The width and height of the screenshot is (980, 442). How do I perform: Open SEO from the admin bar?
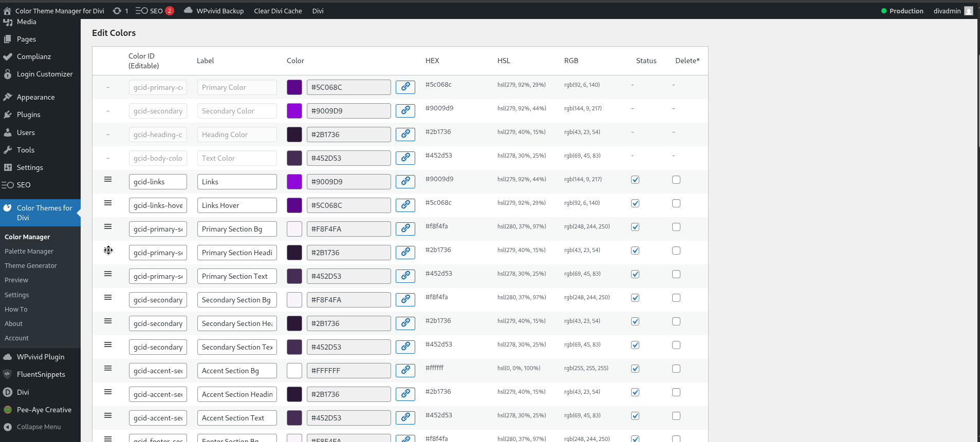click(x=155, y=11)
